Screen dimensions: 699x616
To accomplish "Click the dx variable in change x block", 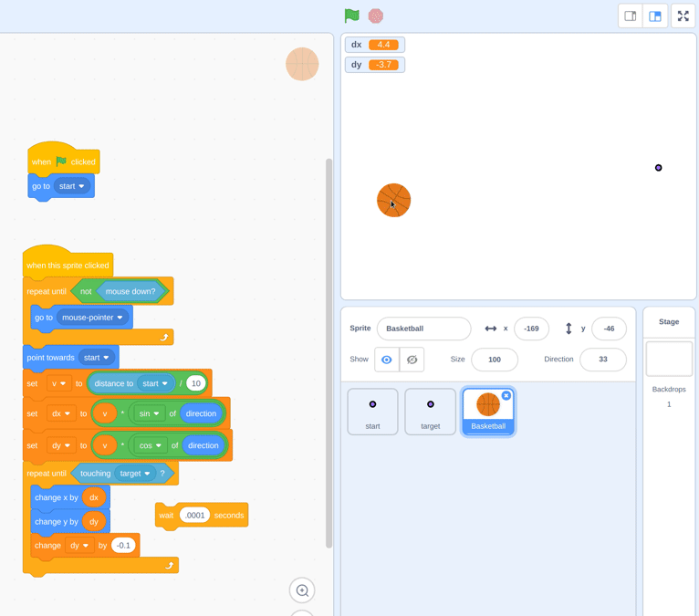I will coord(94,497).
